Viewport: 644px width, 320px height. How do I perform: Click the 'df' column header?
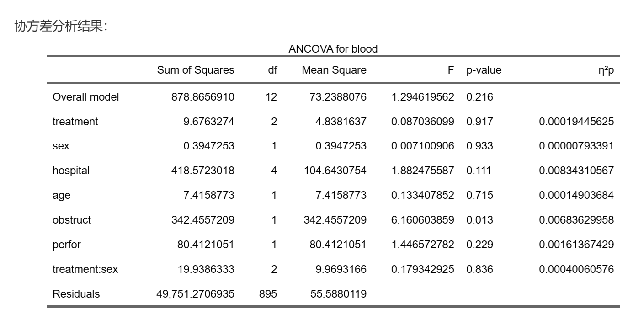pyautogui.click(x=272, y=70)
